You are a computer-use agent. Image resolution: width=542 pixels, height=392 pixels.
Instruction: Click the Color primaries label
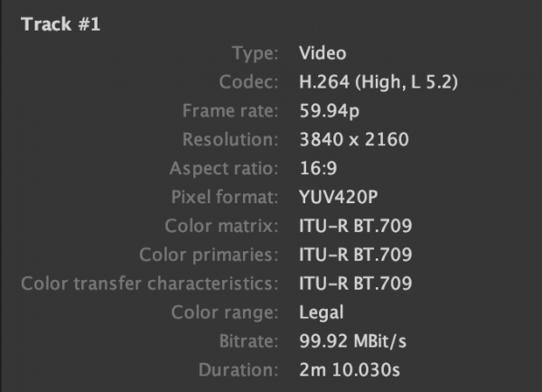(209, 255)
